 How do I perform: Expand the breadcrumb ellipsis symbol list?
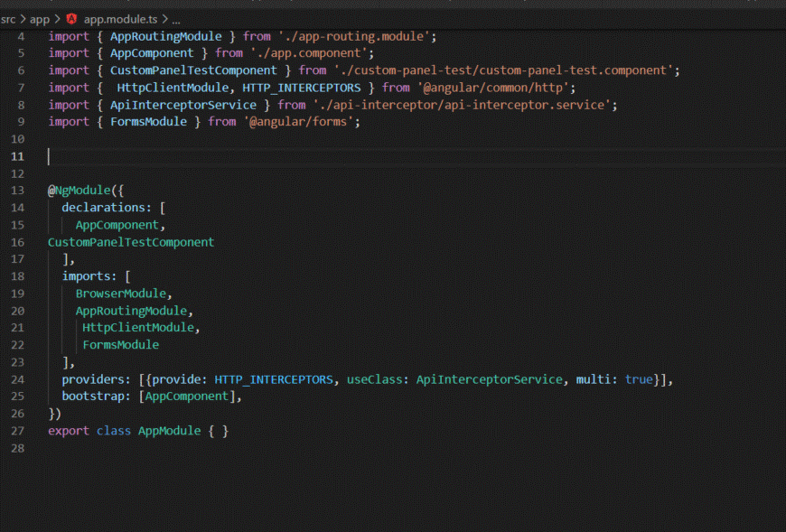(x=175, y=18)
